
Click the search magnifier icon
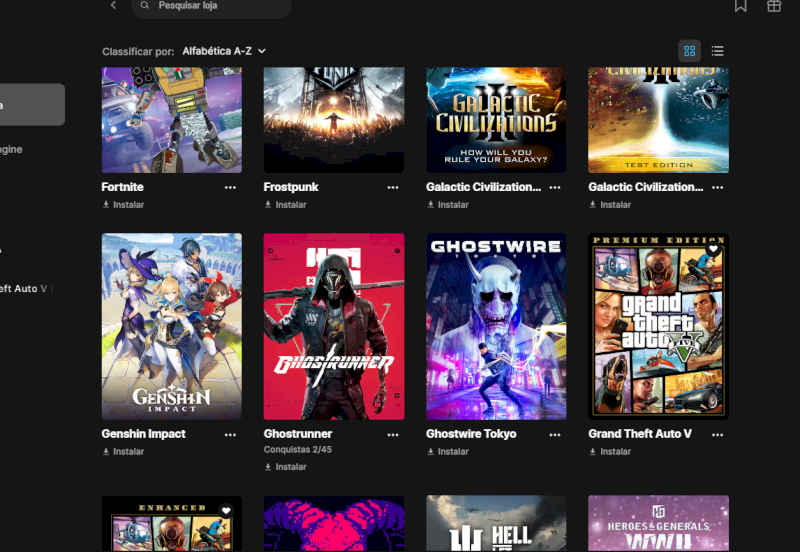tap(145, 5)
